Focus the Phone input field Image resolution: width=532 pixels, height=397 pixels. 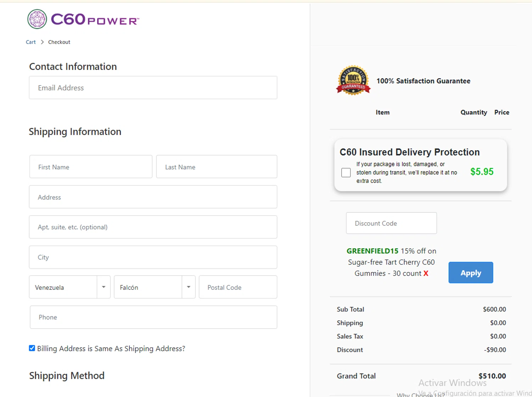tap(154, 317)
